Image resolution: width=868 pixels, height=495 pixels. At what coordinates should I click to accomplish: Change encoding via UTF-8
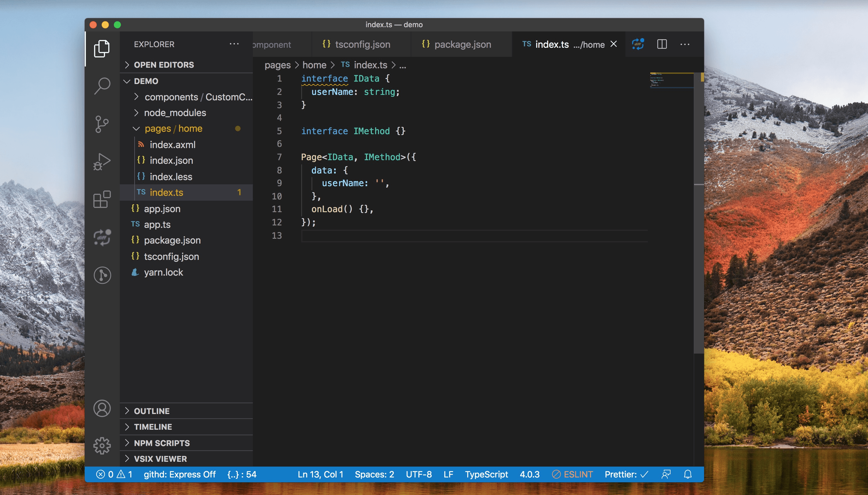pyautogui.click(x=419, y=474)
